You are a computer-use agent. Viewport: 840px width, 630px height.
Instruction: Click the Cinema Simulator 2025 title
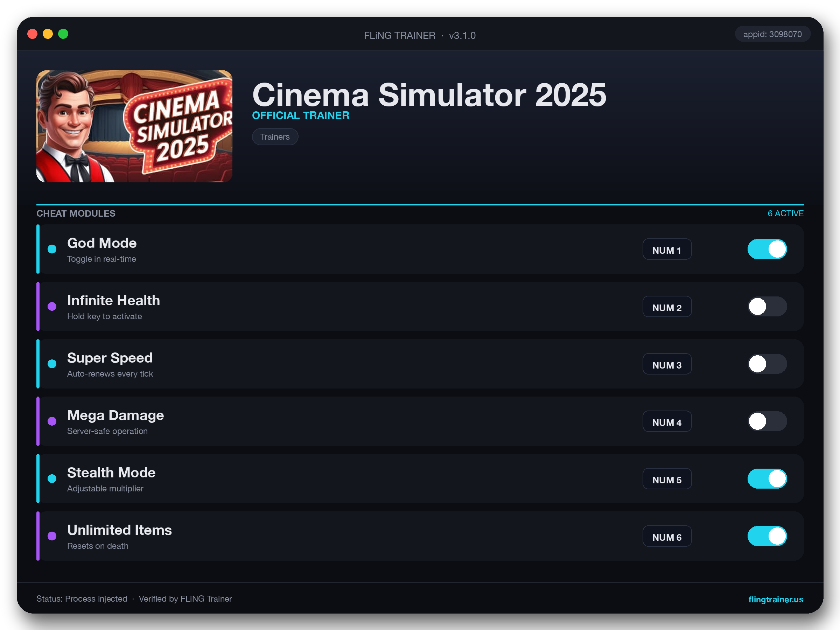tap(429, 95)
